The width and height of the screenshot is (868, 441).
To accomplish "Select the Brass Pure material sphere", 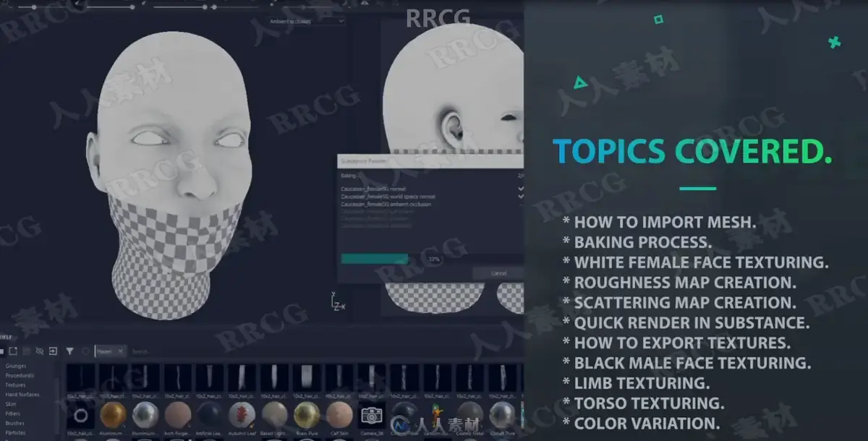I will (307, 416).
